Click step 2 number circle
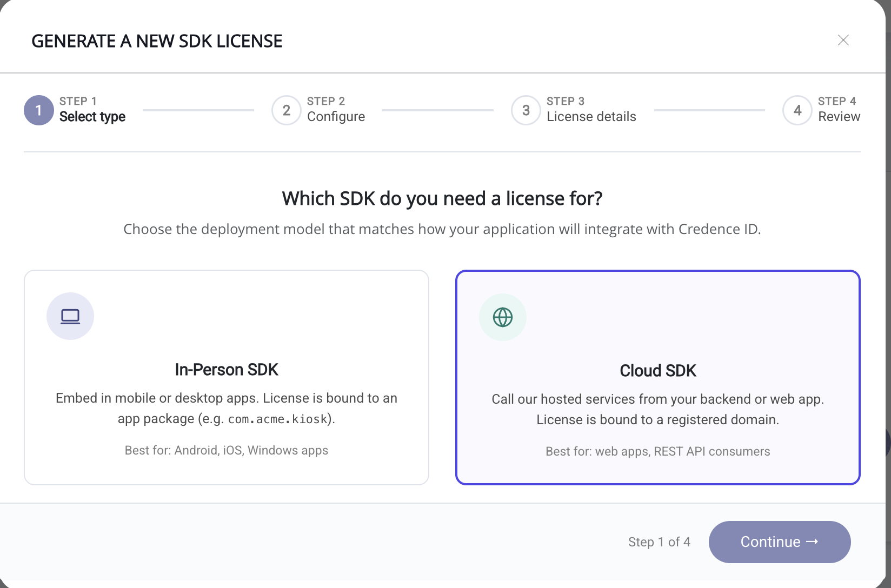Viewport: 891px width, 588px height. coord(287,110)
